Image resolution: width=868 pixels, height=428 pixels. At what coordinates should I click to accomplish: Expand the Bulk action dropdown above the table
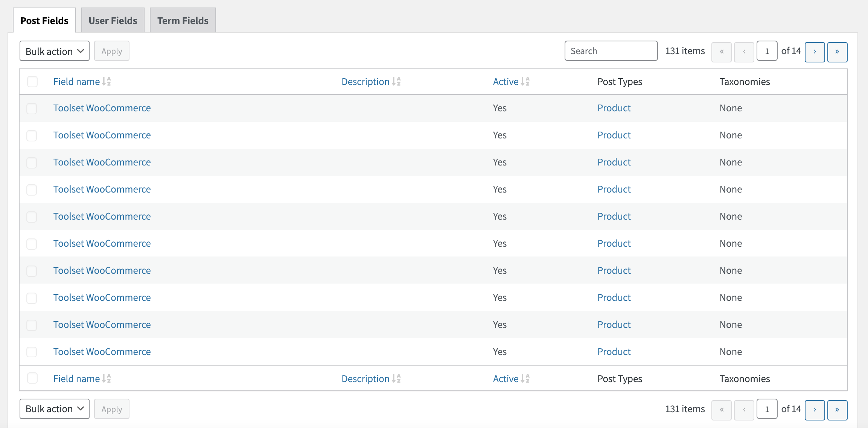(x=55, y=51)
